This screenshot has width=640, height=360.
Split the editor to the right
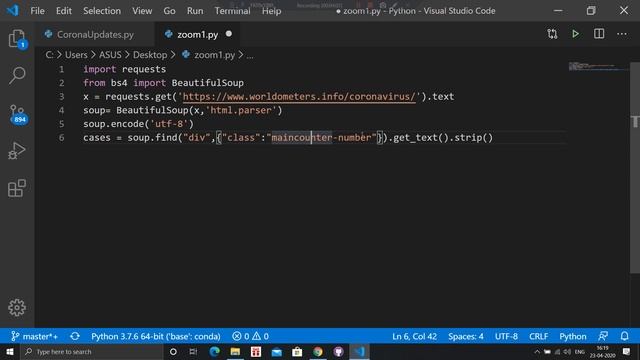click(x=599, y=34)
